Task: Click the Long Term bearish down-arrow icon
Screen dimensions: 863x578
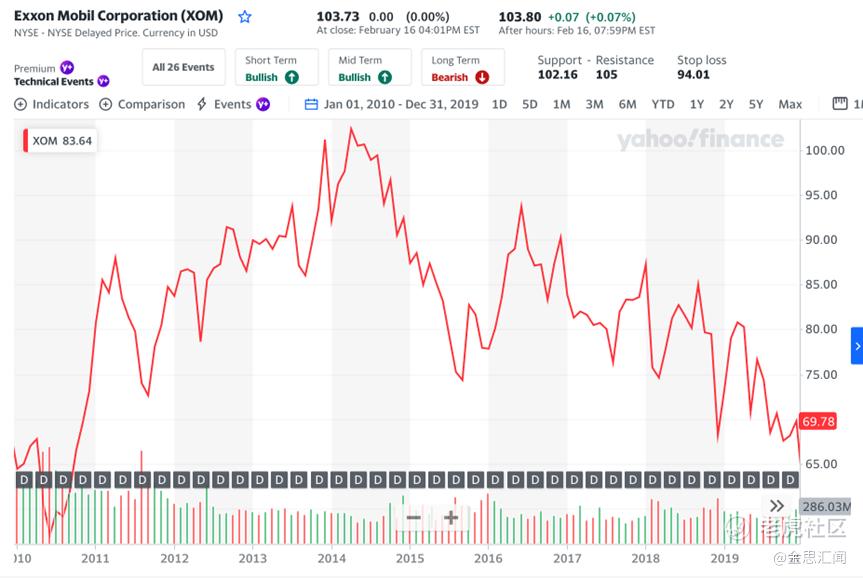Action: pyautogui.click(x=482, y=78)
